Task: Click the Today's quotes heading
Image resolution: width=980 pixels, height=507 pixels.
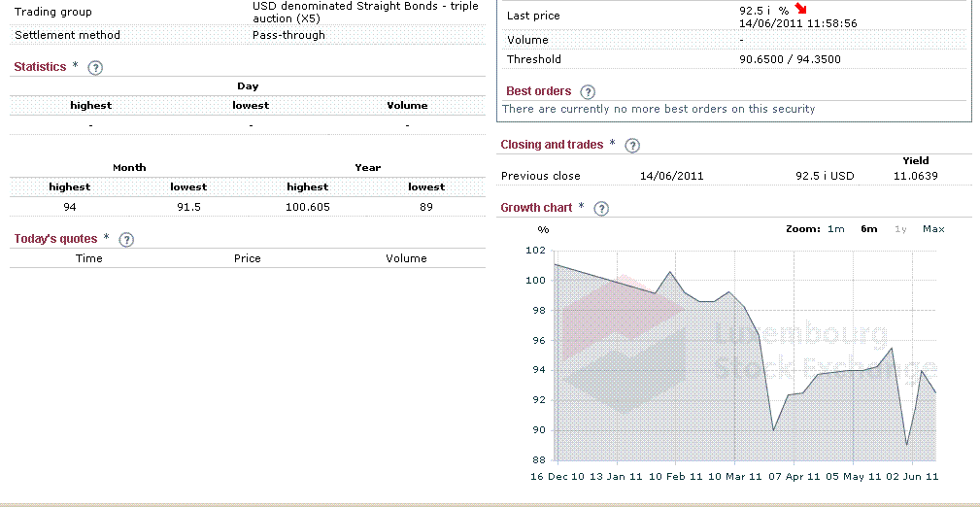Action: click(x=55, y=239)
